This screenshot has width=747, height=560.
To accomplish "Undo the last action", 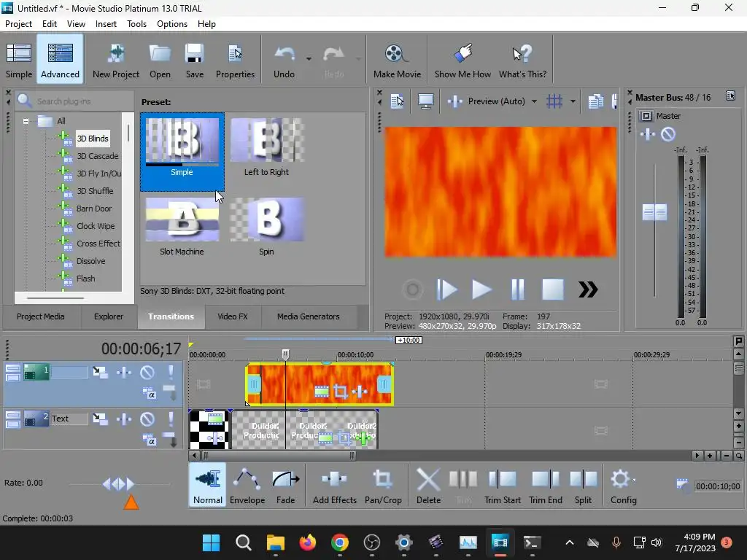I will click(x=284, y=60).
